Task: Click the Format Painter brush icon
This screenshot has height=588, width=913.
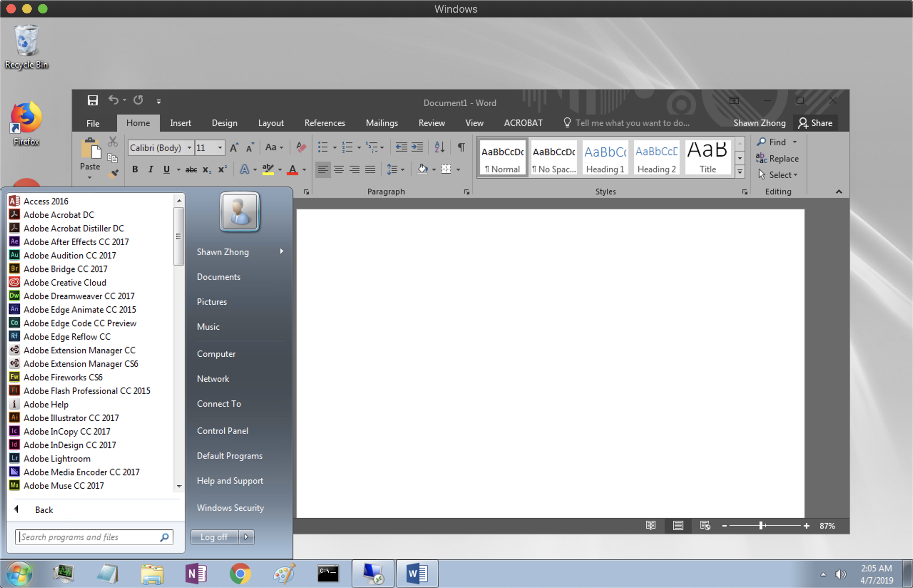Action: (114, 174)
